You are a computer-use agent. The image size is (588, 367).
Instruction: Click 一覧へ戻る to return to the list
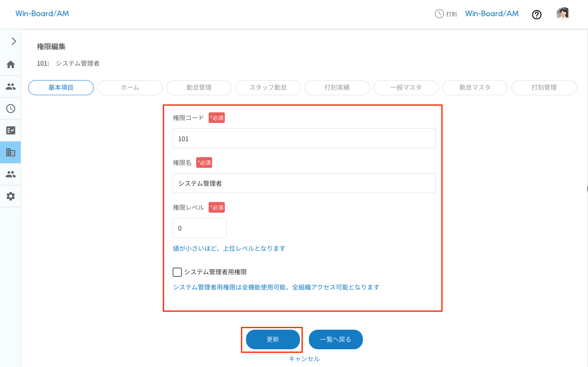pyautogui.click(x=336, y=339)
